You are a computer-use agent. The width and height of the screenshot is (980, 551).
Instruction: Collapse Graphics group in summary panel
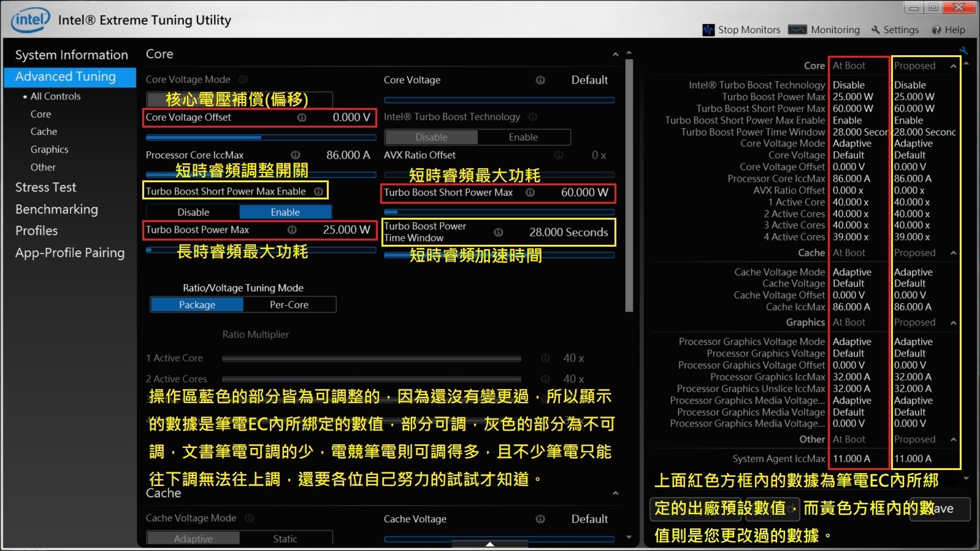pos(954,323)
